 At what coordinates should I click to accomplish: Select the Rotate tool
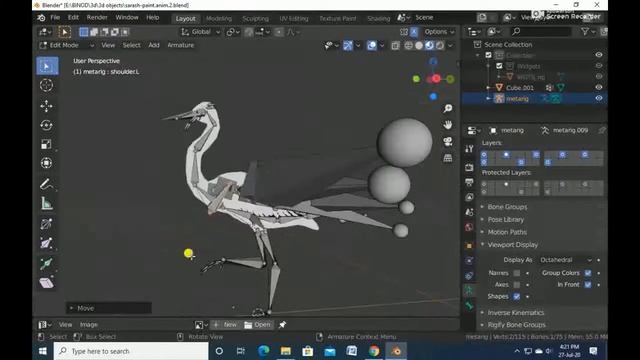click(x=47, y=125)
